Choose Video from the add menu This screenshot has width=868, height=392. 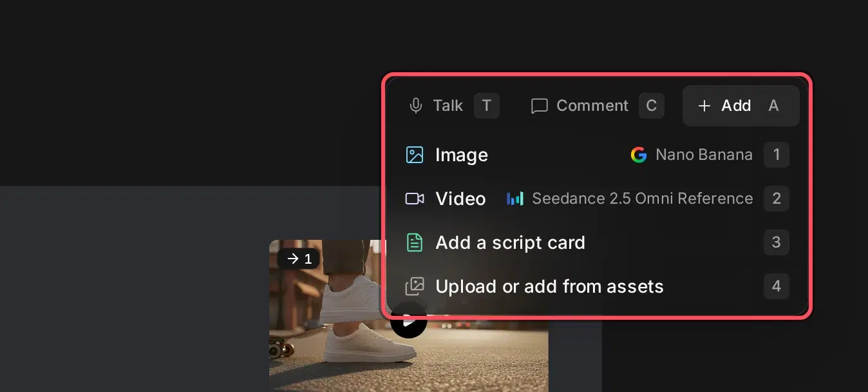(597, 199)
